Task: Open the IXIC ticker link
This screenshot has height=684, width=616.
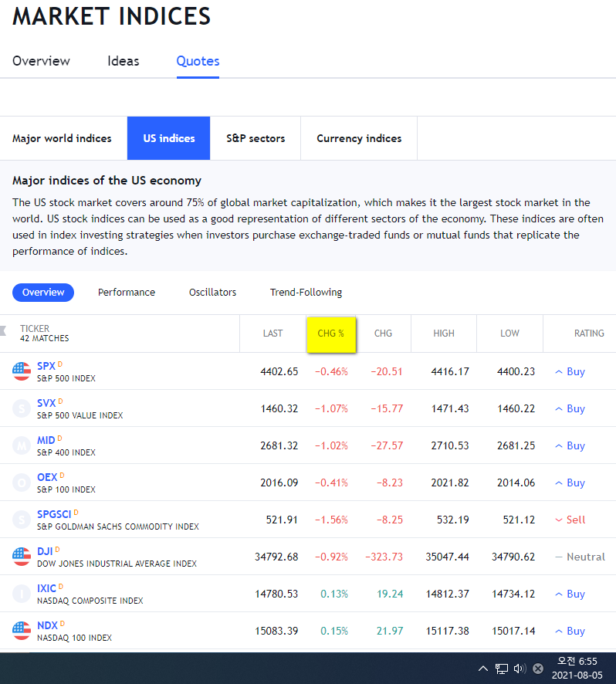Action: pyautogui.click(x=46, y=588)
